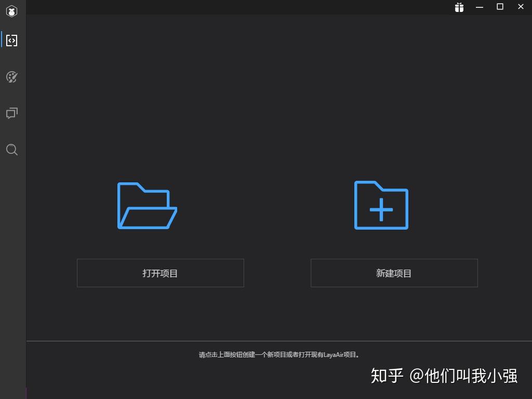The height and width of the screenshot is (399, 532).
Task: Select the code editor mode icon
Action: (11, 40)
